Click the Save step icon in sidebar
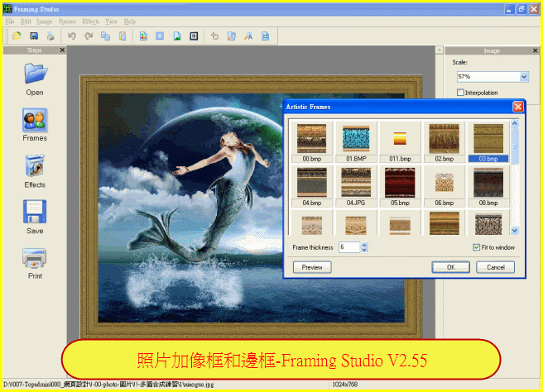 point(35,213)
